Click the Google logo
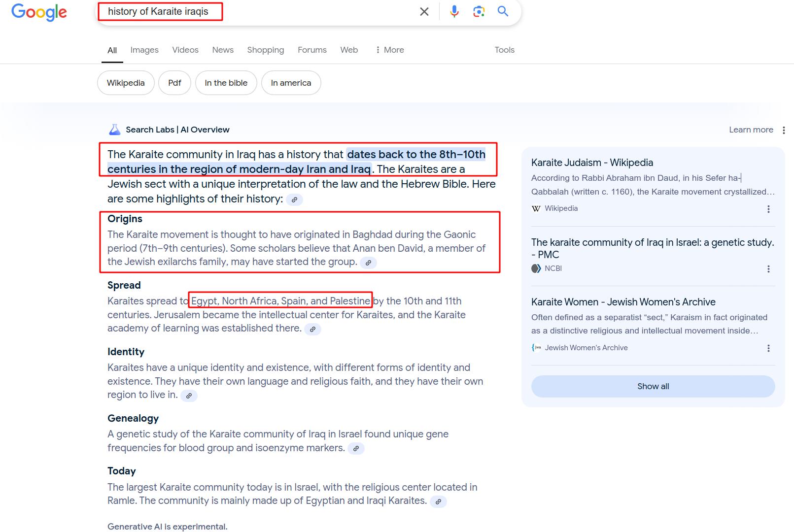Screen dimensions: 794x532 [x=39, y=12]
